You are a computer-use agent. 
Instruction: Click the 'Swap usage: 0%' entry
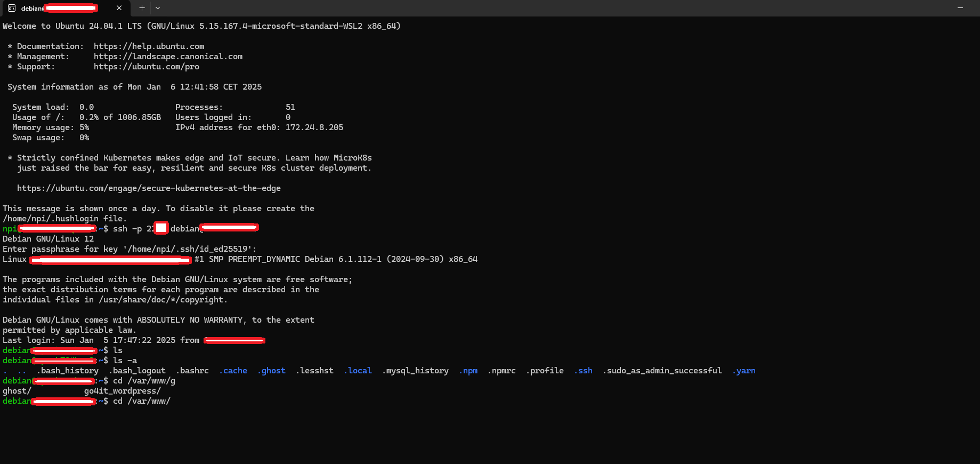[51, 138]
